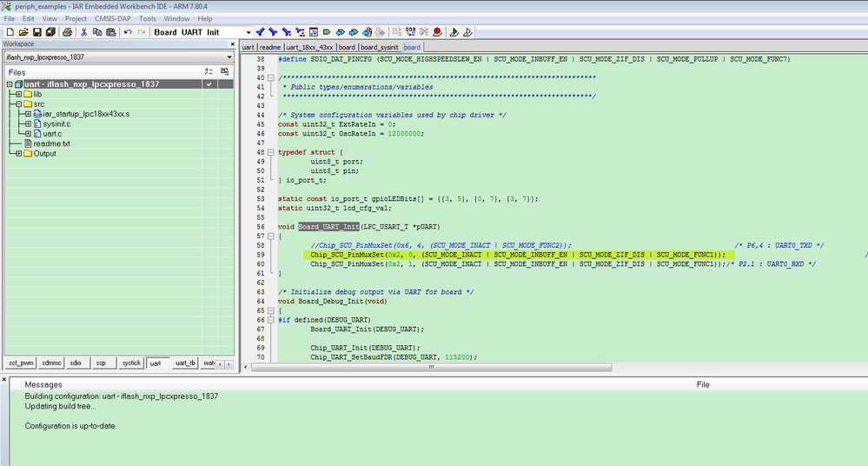Switch to uart_18xx_43xx editor tab

click(x=310, y=47)
